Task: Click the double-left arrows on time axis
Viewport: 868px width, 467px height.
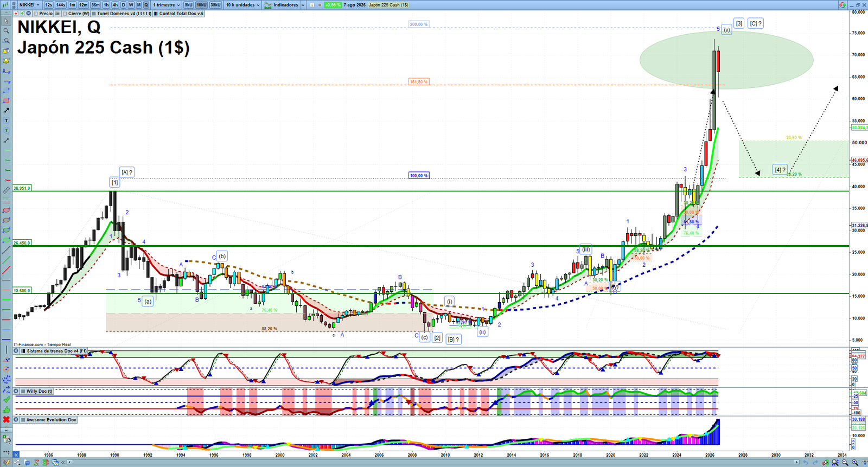Action: (x=16, y=455)
